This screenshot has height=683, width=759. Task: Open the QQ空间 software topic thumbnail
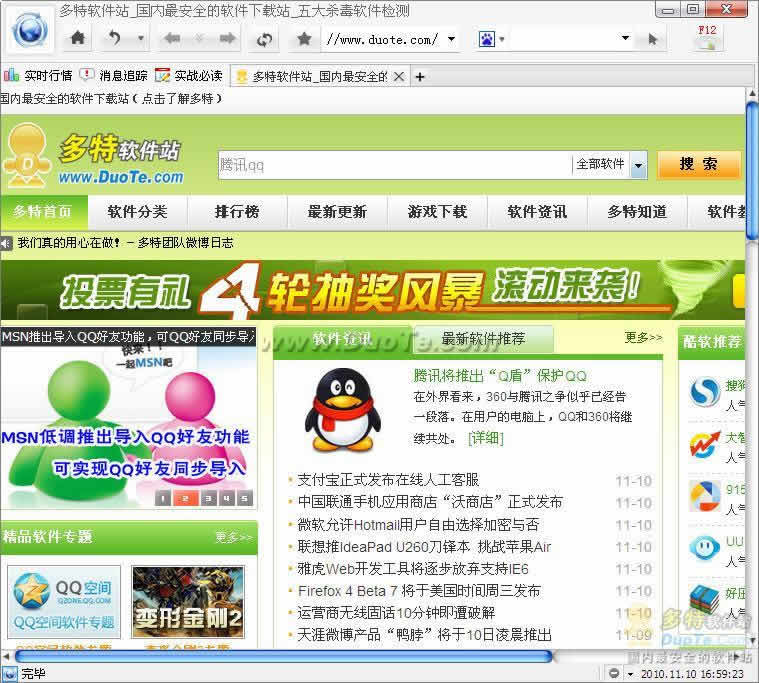click(64, 602)
